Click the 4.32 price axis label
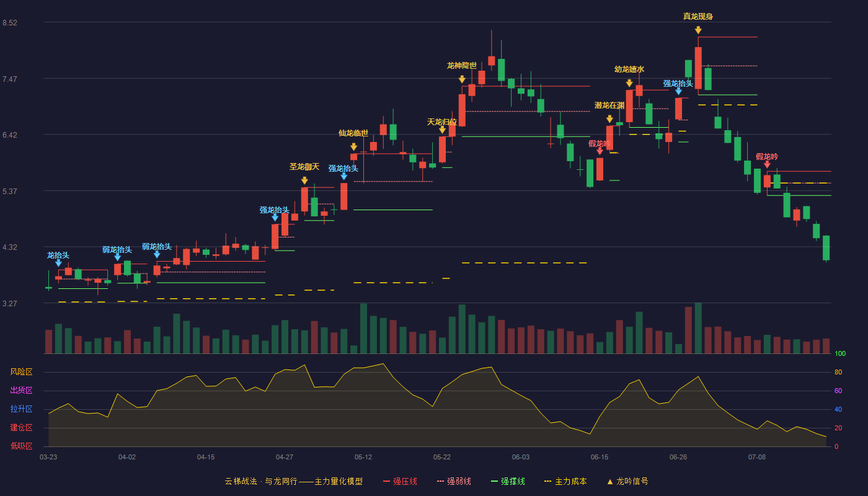 (x=10, y=247)
